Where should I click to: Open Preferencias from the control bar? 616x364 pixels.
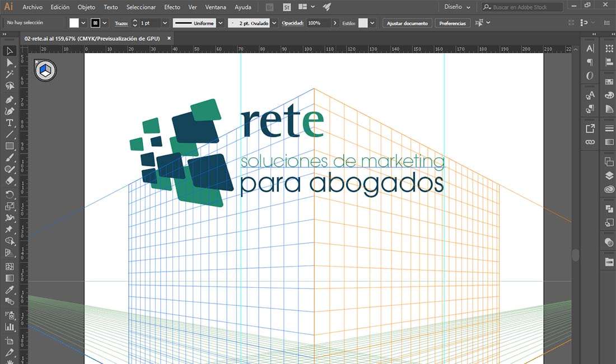click(452, 23)
